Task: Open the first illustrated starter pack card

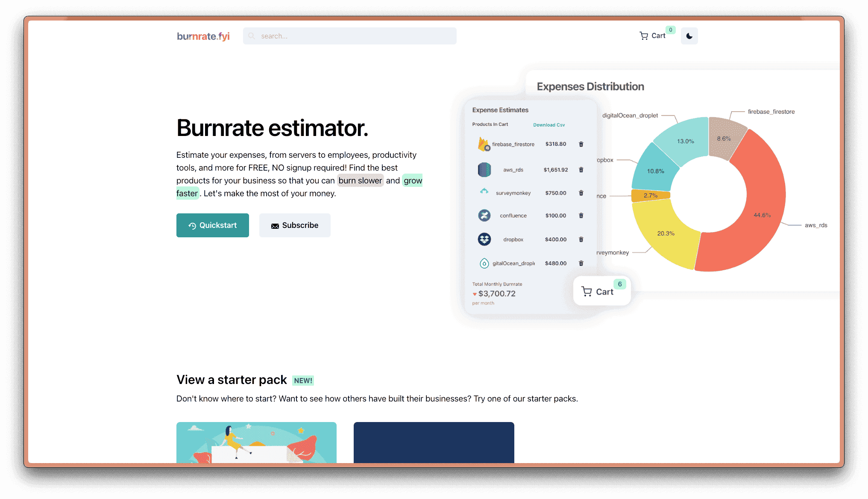Action: 256,442
